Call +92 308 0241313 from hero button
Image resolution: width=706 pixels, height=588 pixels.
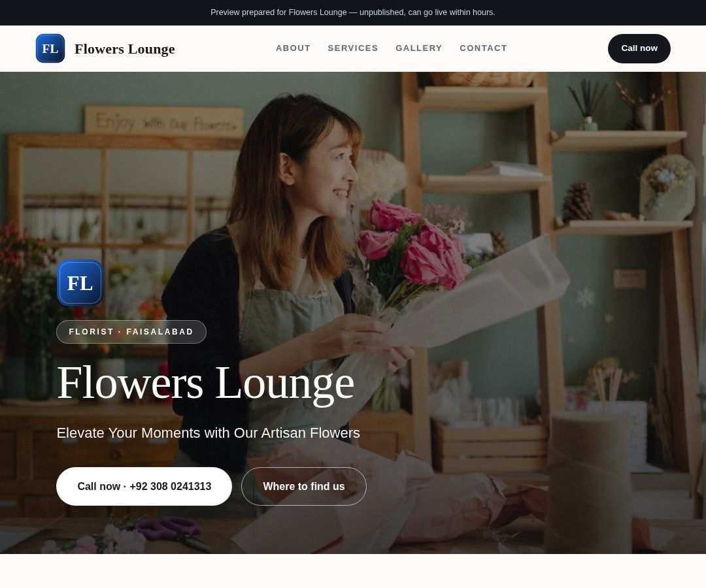(144, 486)
